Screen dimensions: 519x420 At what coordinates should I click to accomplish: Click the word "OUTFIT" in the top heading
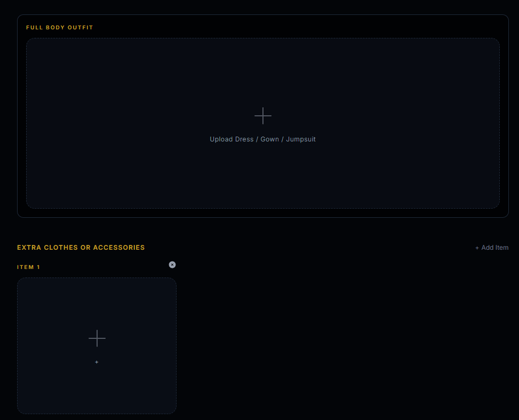(x=81, y=27)
